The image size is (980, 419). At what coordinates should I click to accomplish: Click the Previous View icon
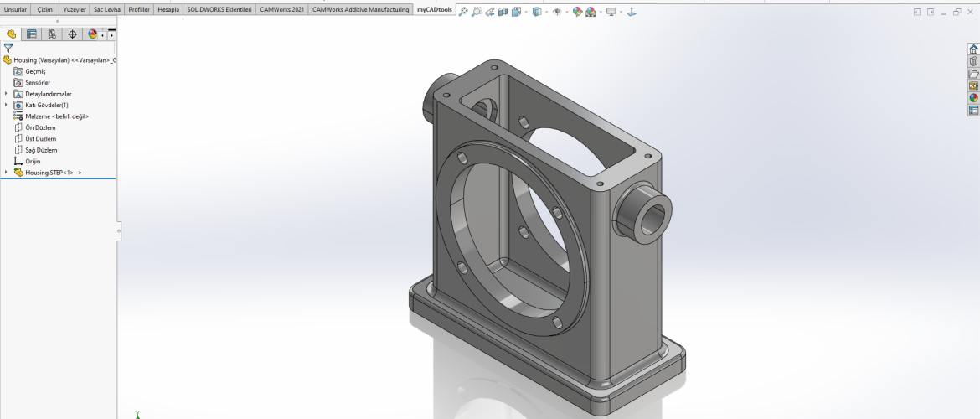coord(490,12)
